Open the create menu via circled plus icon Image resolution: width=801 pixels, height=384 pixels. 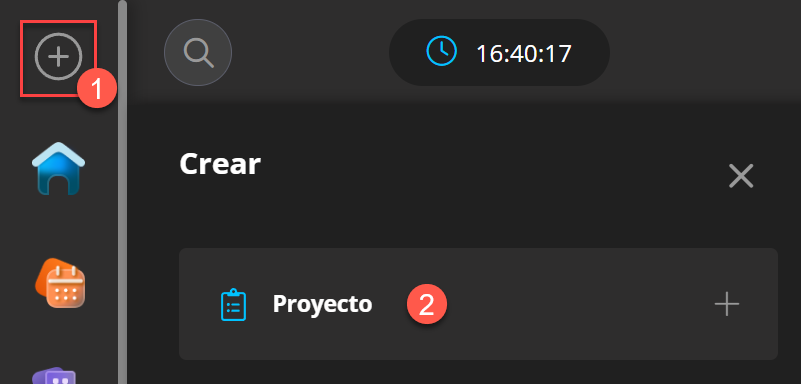pos(58,56)
